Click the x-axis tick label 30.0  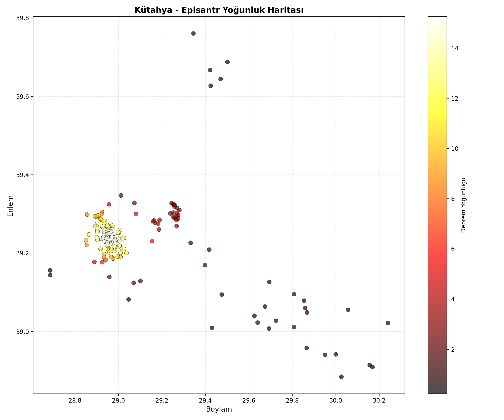336,400
